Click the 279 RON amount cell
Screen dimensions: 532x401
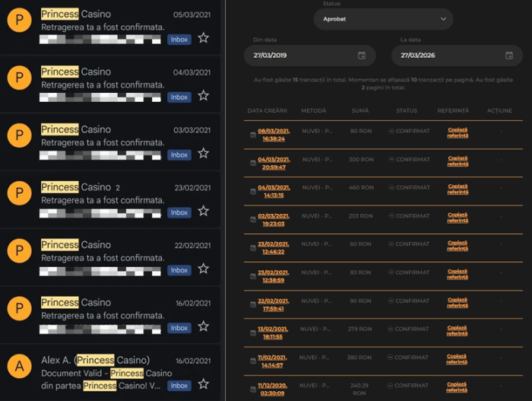pyautogui.click(x=360, y=329)
